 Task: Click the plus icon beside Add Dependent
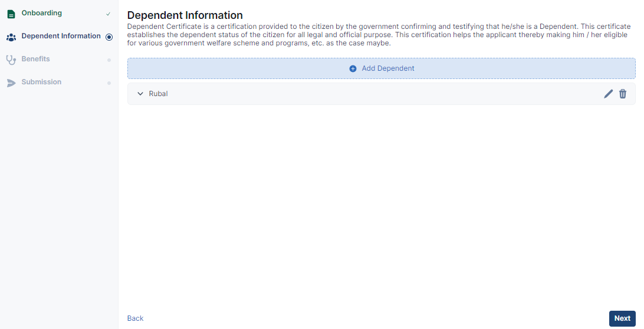(353, 68)
